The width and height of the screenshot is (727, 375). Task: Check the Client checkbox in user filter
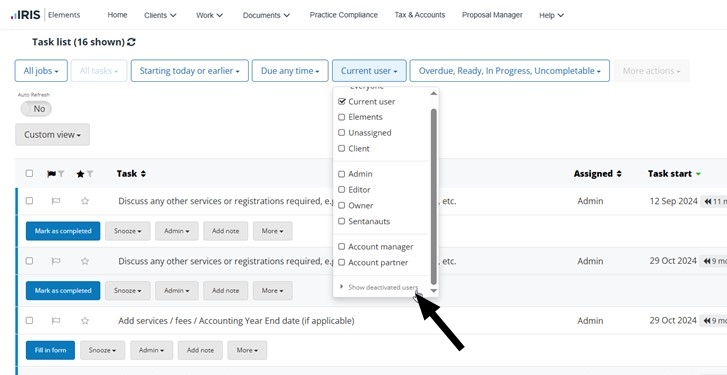(342, 149)
